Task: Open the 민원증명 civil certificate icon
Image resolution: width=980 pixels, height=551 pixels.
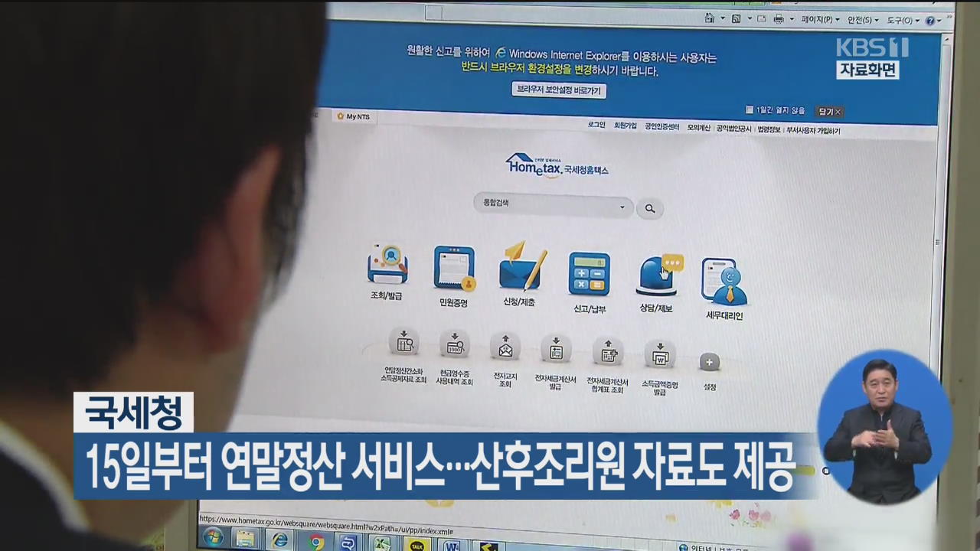Action: pyautogui.click(x=454, y=269)
